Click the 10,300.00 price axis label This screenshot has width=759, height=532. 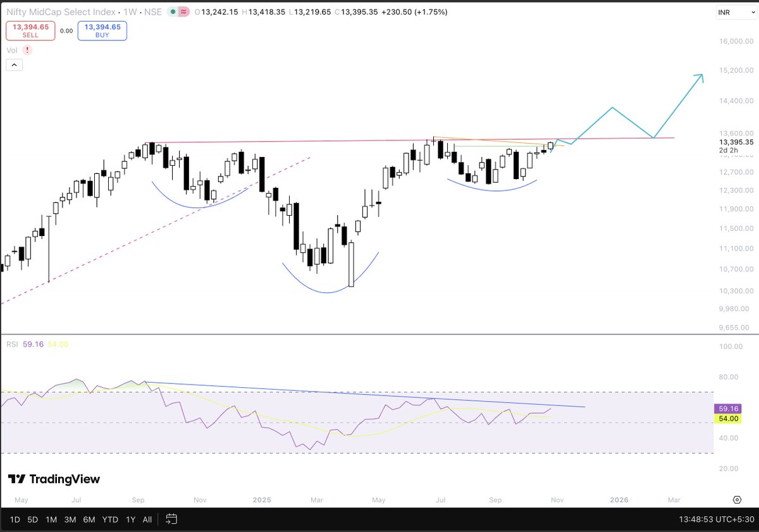[737, 291]
